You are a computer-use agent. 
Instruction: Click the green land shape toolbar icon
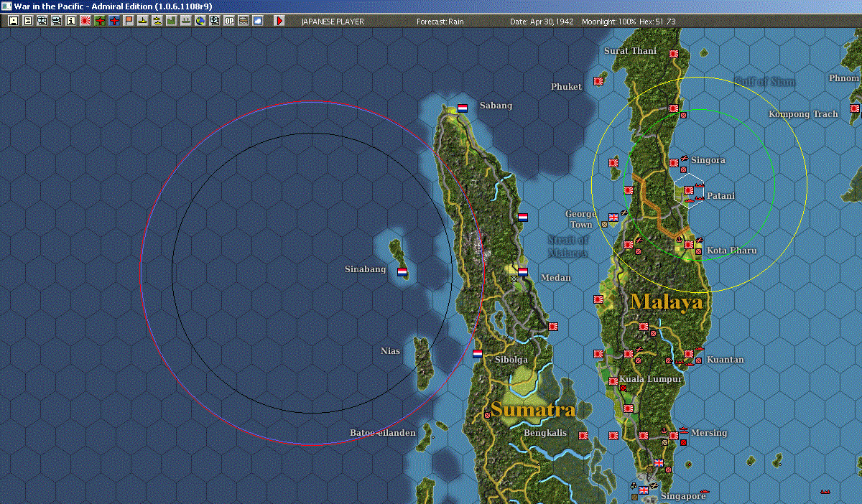point(172,21)
